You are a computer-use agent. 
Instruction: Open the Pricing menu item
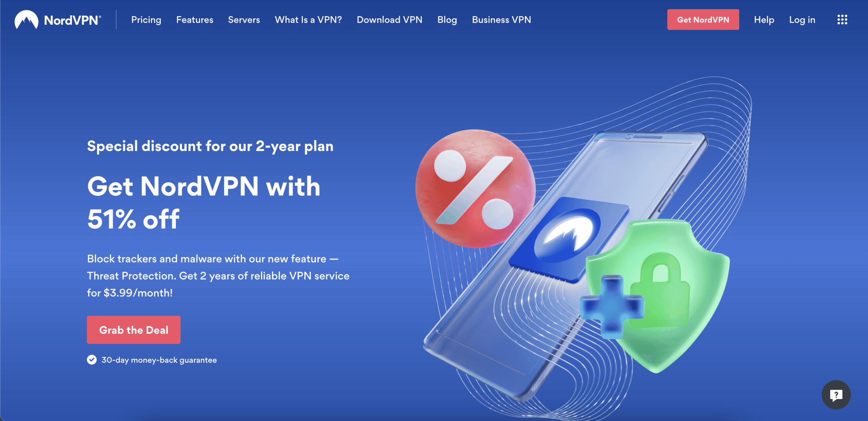tap(146, 20)
